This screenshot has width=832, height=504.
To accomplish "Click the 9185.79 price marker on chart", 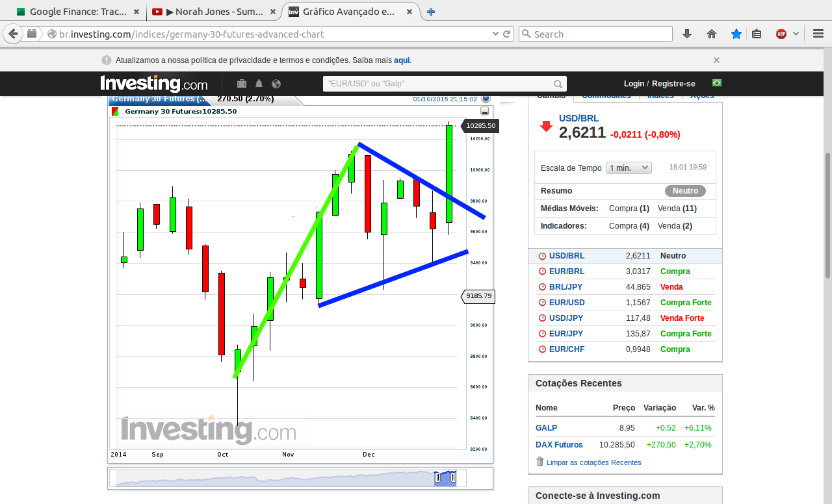I will pos(478,296).
